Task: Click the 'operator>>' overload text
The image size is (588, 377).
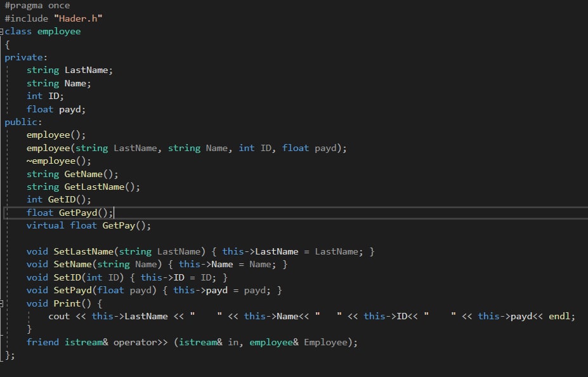Action: pyautogui.click(x=140, y=343)
